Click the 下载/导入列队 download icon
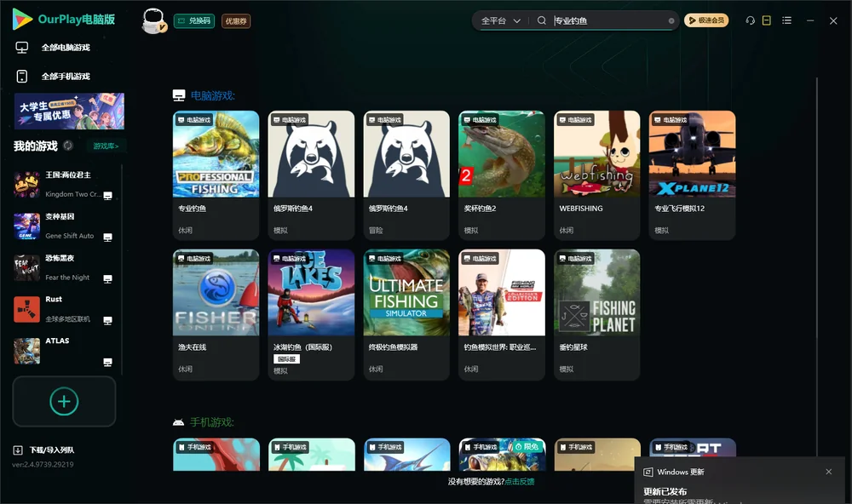This screenshot has height=504, width=852. [x=18, y=450]
